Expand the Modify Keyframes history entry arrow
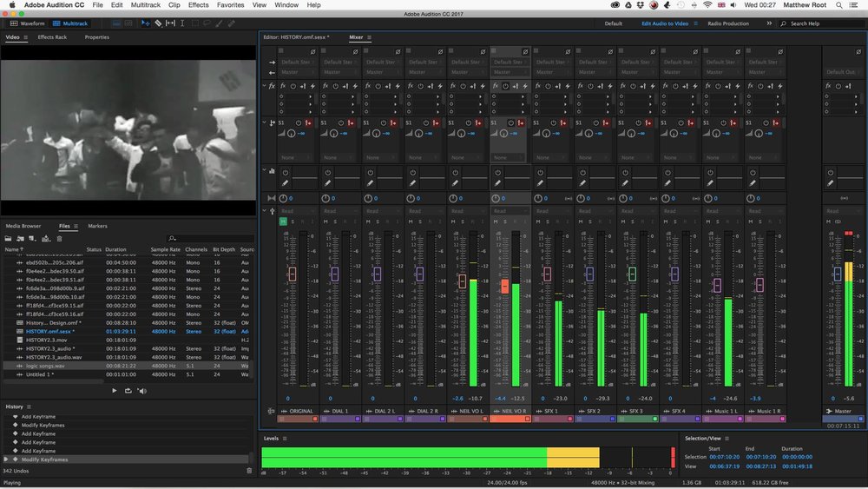Viewport: 868px width, 489px height. [6, 459]
